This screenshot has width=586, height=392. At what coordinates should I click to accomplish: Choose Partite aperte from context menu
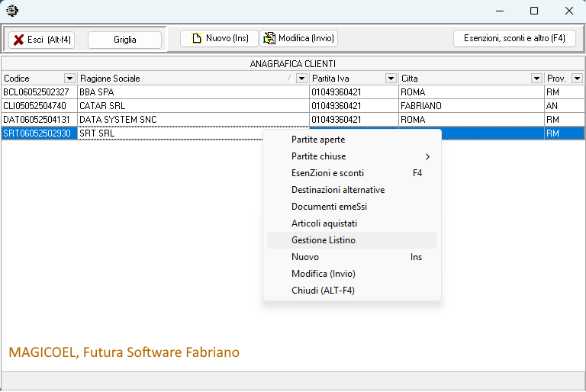(x=352, y=140)
